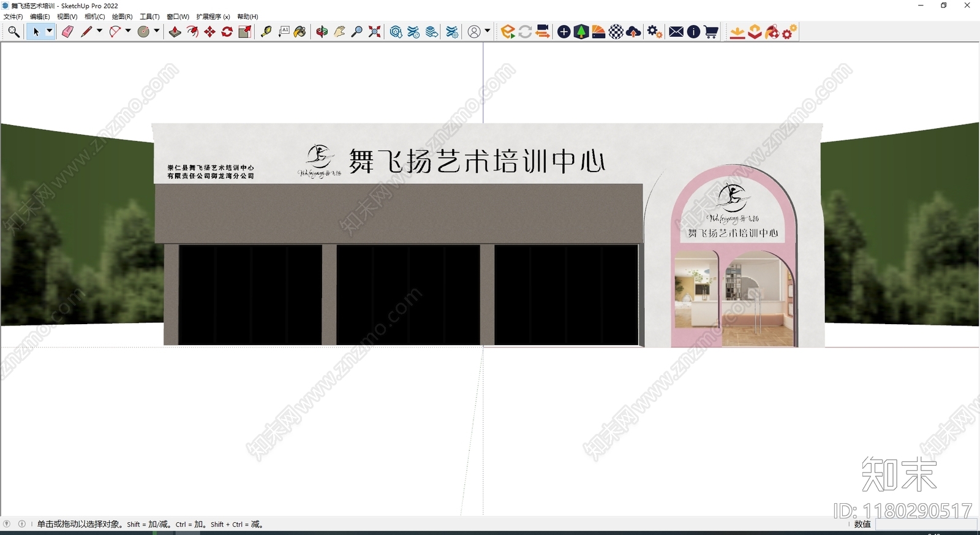Click the plus circle Enscape objects icon

click(x=564, y=32)
